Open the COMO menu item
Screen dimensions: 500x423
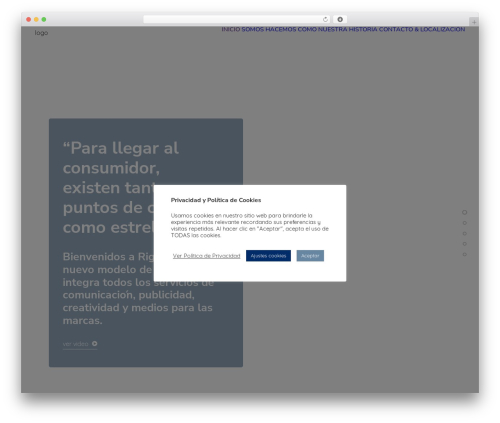point(307,29)
